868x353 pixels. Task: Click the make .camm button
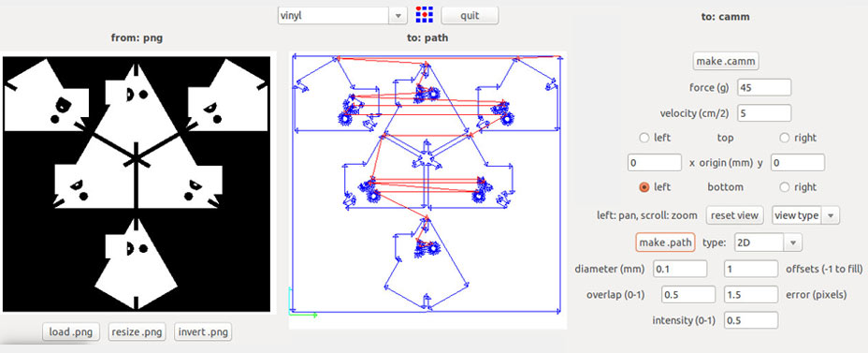(725, 61)
